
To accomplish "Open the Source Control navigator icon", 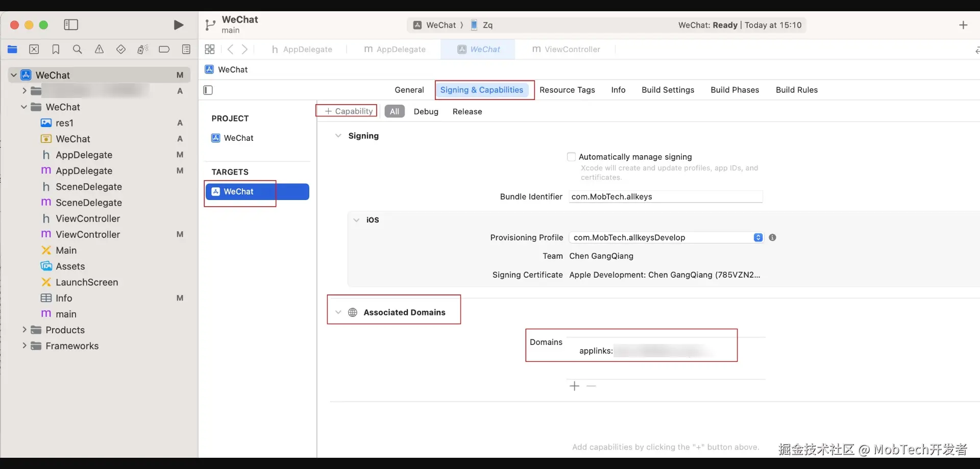I will click(34, 49).
